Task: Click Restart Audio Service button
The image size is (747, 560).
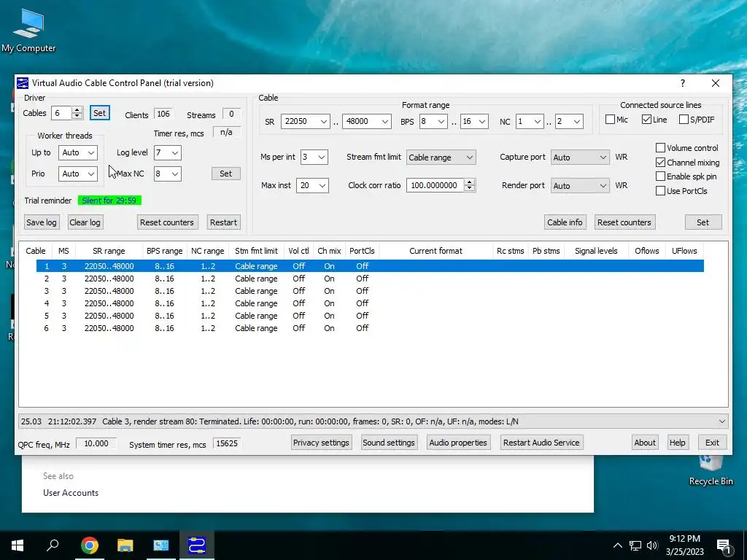Action: [541, 443]
